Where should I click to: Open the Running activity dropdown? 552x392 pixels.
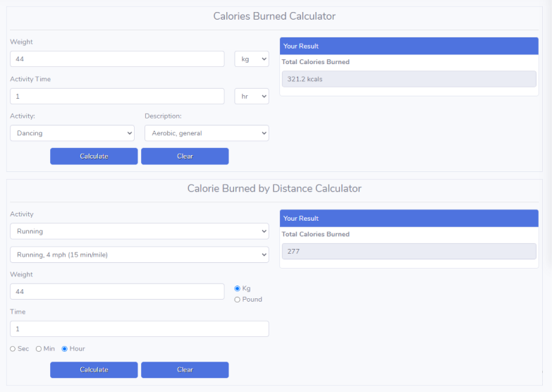[x=139, y=231]
